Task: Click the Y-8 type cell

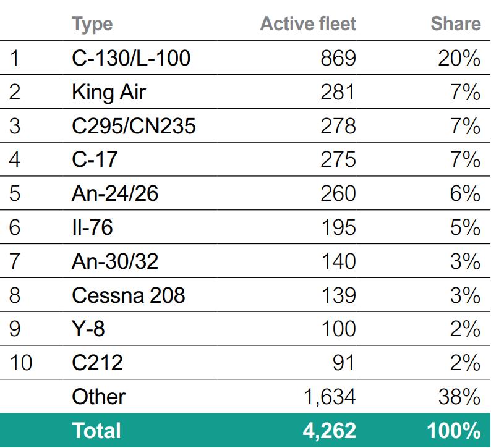Action: click(88, 329)
